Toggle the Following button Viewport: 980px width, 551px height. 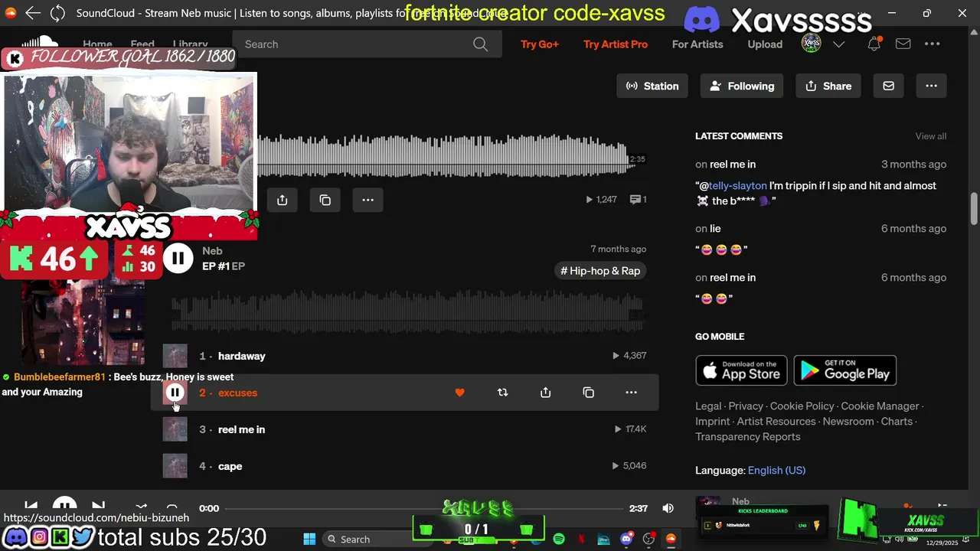click(742, 86)
